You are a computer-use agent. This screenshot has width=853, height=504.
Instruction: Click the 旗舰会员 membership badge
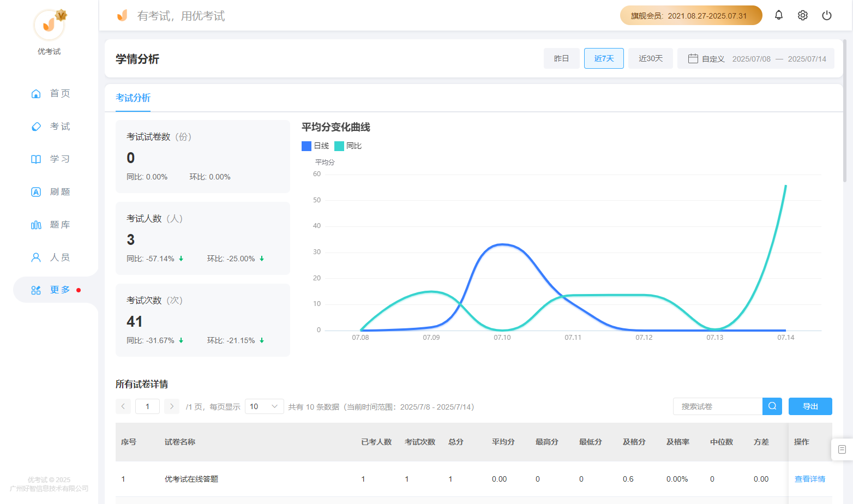coord(691,15)
